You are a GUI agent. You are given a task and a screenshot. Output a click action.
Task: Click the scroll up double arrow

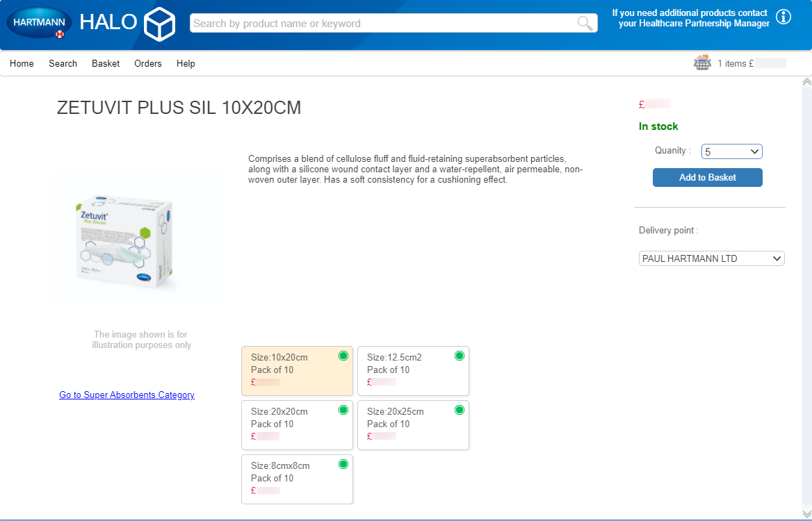pyautogui.click(x=806, y=82)
